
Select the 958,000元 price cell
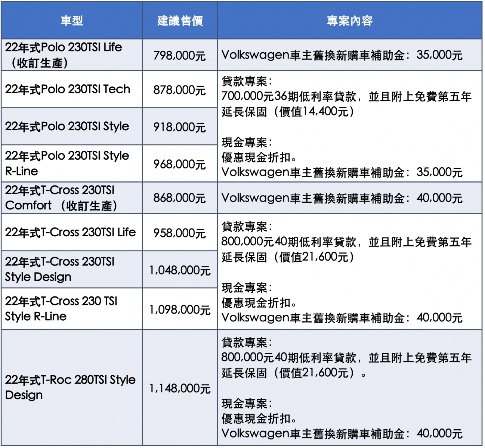pos(180,232)
